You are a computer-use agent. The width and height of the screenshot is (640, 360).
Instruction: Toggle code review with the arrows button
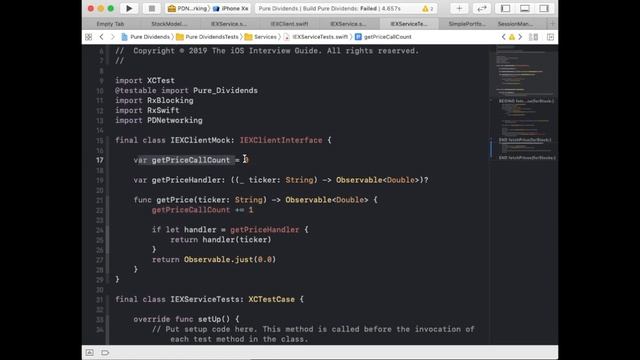coord(482,8)
